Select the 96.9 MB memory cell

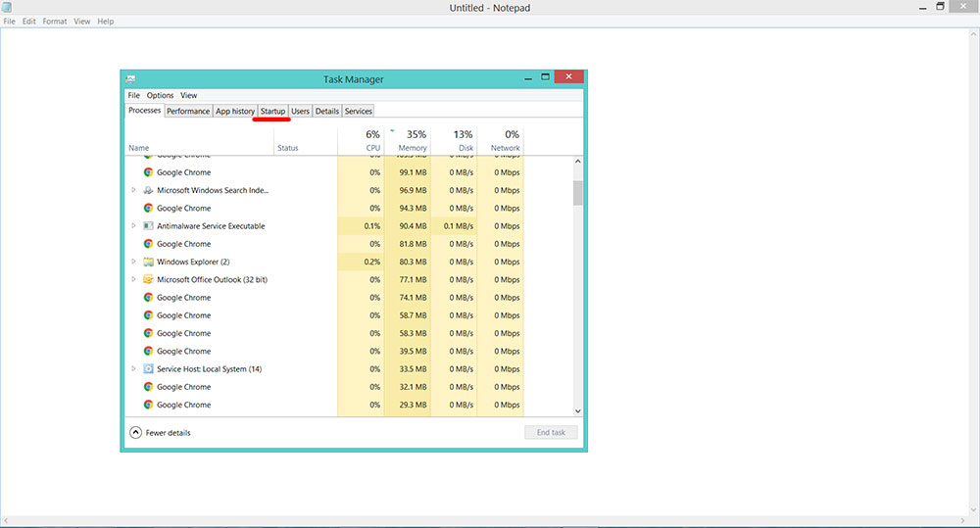pyautogui.click(x=407, y=190)
